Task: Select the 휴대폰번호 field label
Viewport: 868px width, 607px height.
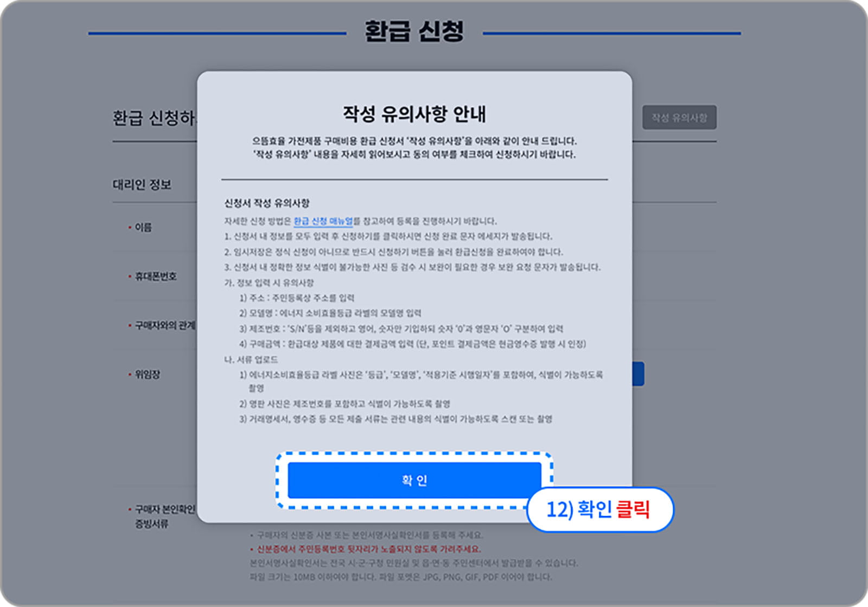Action: coord(155,277)
